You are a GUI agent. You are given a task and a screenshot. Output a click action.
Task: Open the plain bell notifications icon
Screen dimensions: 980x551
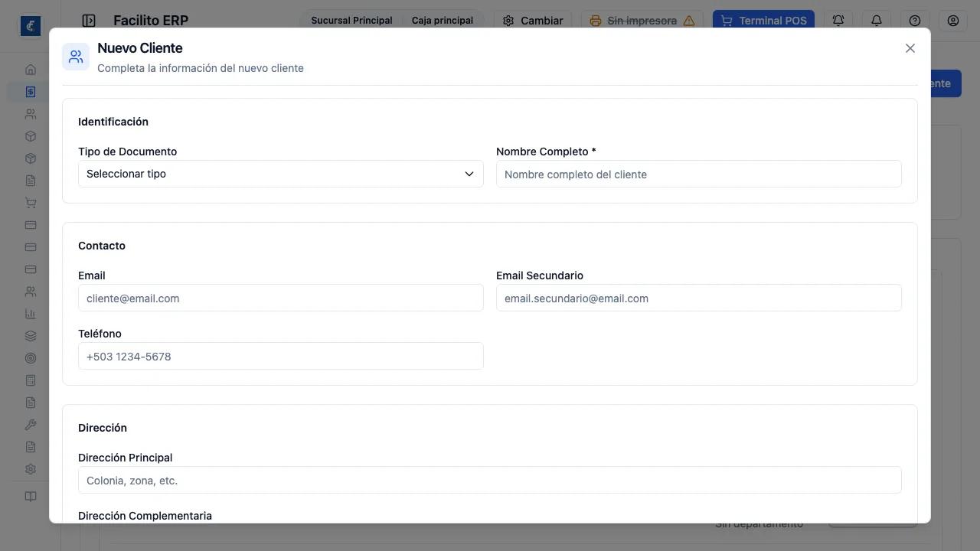pos(877,21)
